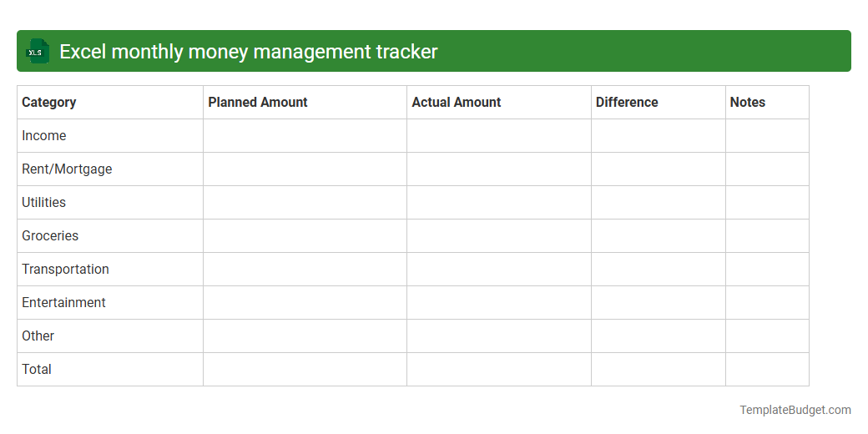Image resolution: width=868 pixels, height=434 pixels.
Task: Click the XLS file icon in header
Action: (x=37, y=51)
